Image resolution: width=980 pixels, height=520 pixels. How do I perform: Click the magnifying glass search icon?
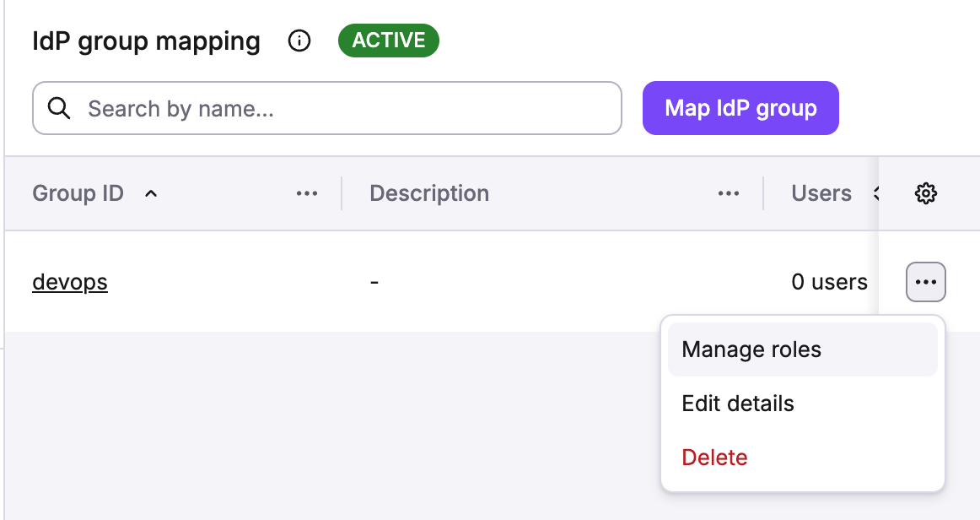click(x=59, y=108)
